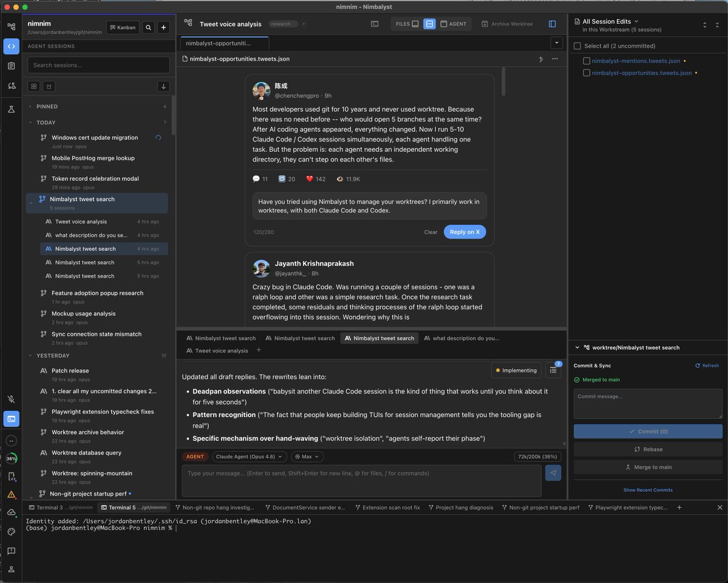Click the archive box icon under search sessions
The image size is (728, 583).
click(x=49, y=86)
